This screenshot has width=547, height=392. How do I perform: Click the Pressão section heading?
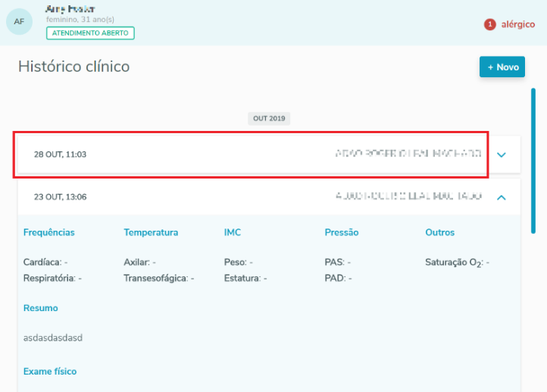click(x=342, y=232)
